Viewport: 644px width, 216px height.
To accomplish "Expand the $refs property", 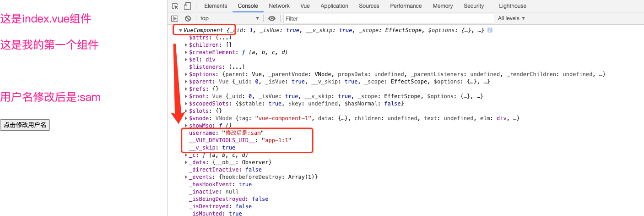I will click(186, 89).
